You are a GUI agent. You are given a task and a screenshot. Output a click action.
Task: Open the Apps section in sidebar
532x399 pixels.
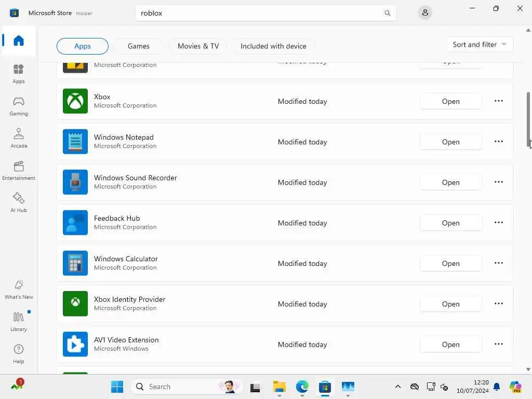click(19, 74)
